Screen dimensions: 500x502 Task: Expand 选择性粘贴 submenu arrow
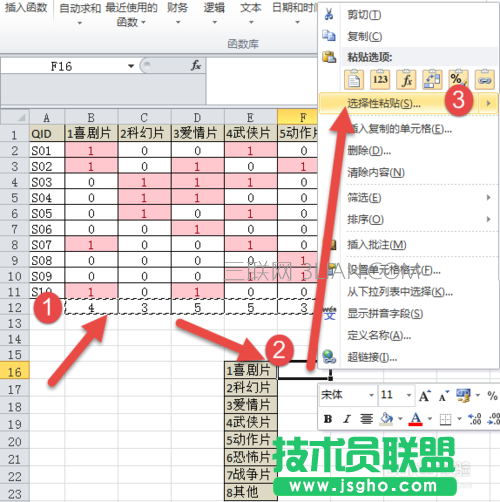point(488,103)
